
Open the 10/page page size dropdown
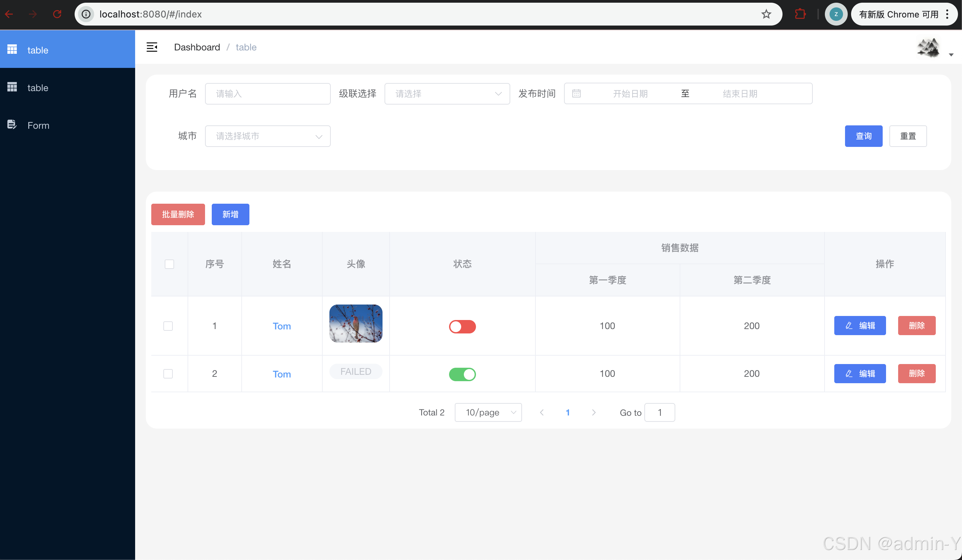coord(488,412)
